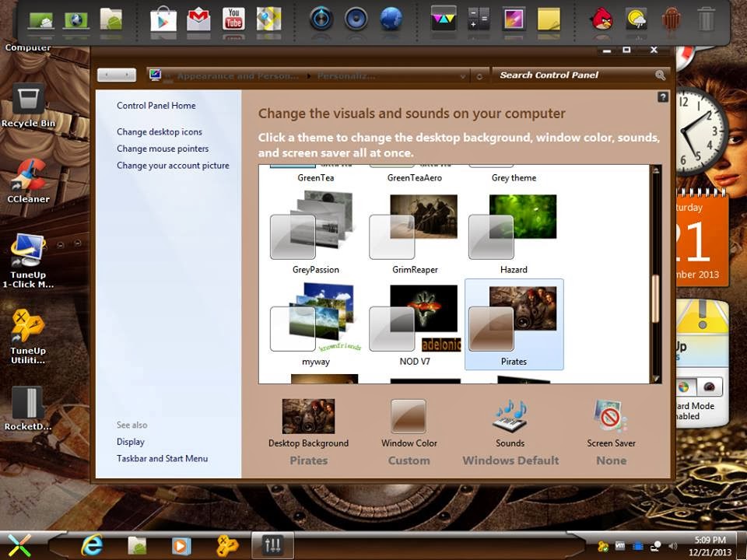Click Appearance and Personalization breadcrumb
This screenshot has width=747, height=560.
pyautogui.click(x=238, y=76)
